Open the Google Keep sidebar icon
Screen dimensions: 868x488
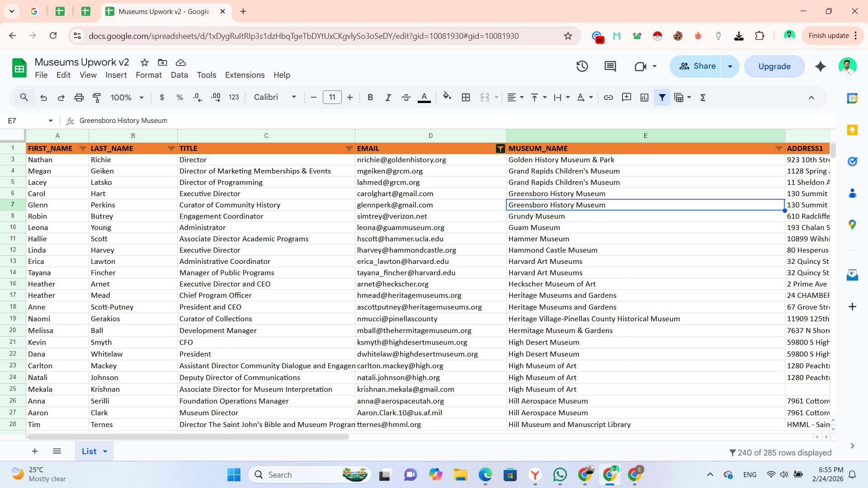[852, 130]
